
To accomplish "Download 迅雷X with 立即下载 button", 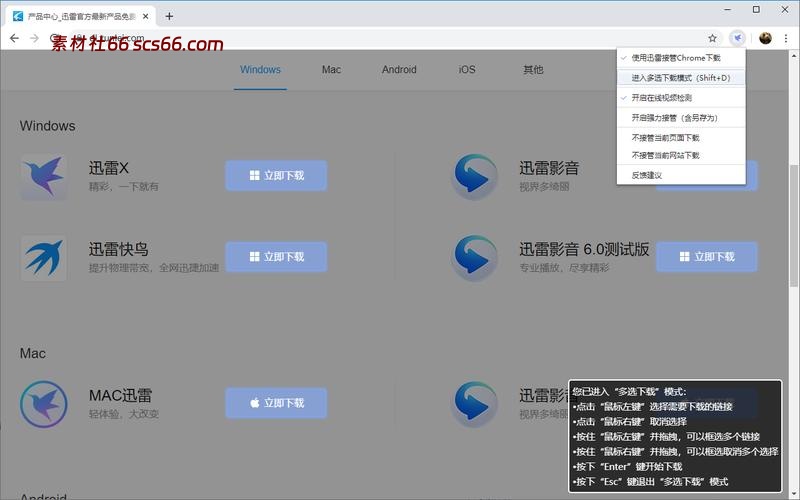I will point(276,176).
